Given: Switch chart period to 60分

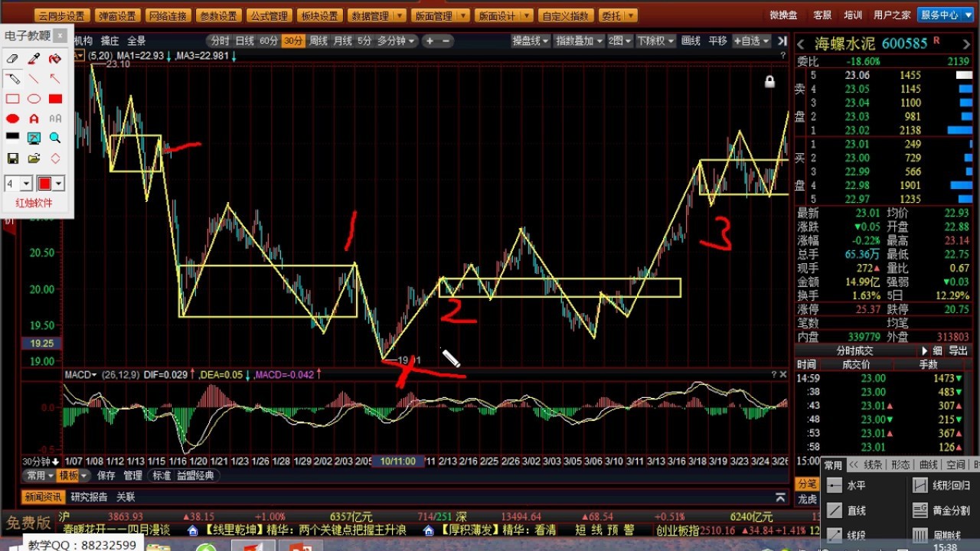Looking at the screenshot, I should [x=269, y=41].
